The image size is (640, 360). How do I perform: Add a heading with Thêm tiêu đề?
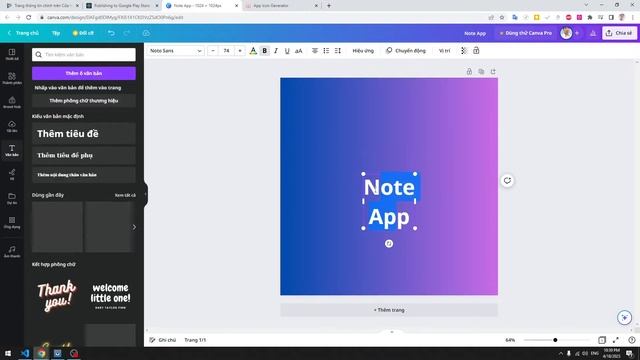pos(84,133)
